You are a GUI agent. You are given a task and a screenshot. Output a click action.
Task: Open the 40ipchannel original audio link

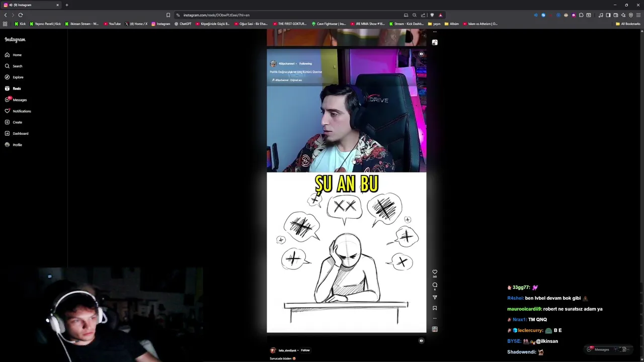pyautogui.click(x=287, y=80)
